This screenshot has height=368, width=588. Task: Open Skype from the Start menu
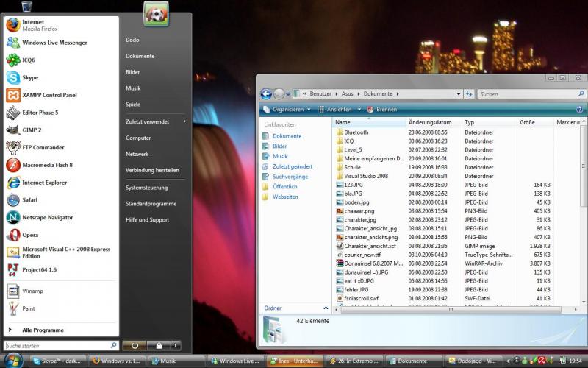coord(29,77)
